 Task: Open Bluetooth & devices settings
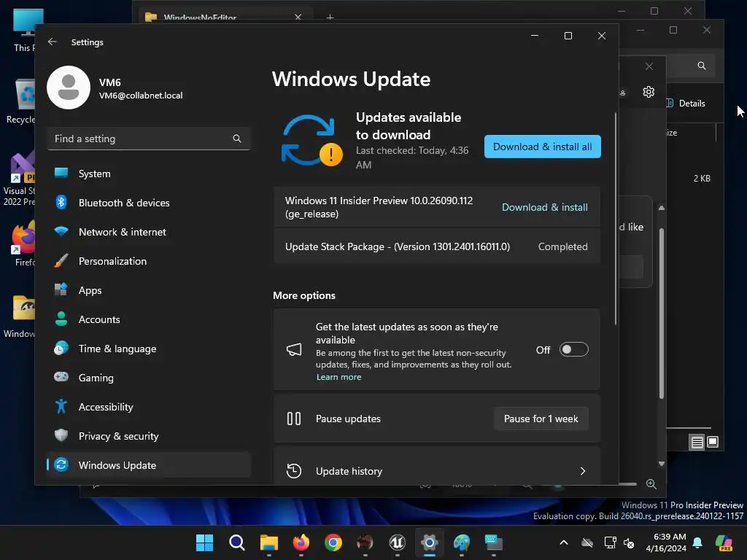[149, 203]
